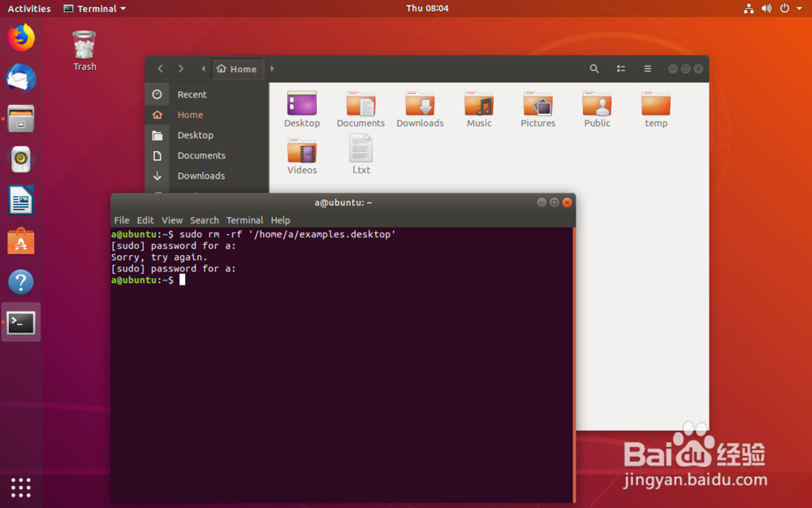Open Files app in the dock
The width and height of the screenshot is (812, 508).
21,119
